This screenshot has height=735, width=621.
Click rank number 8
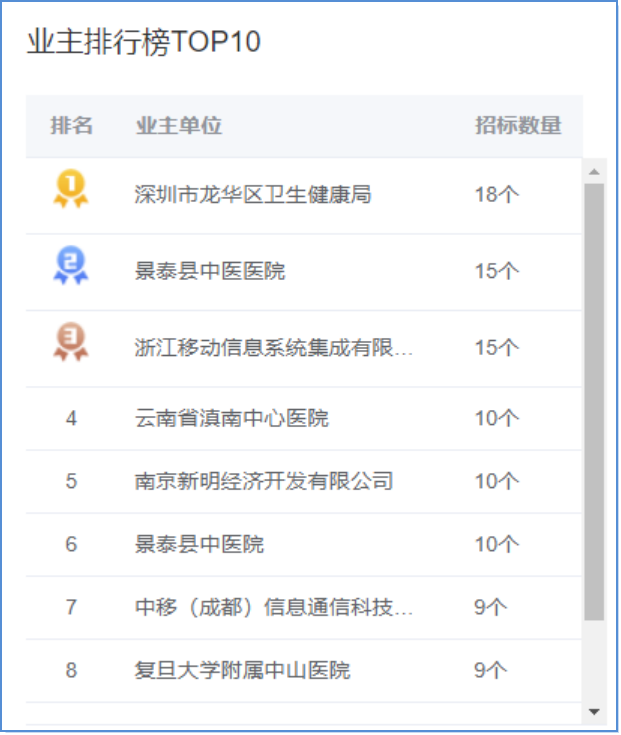[71, 670]
